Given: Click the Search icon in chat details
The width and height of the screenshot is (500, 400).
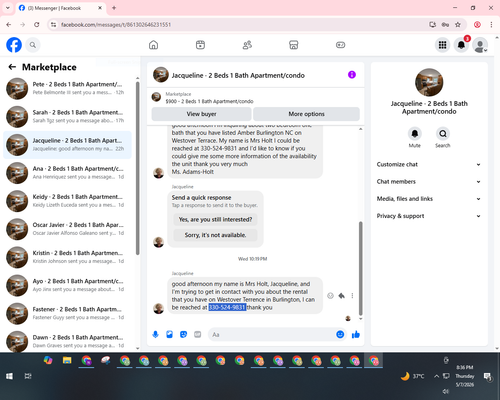Looking at the screenshot, I should tap(443, 134).
